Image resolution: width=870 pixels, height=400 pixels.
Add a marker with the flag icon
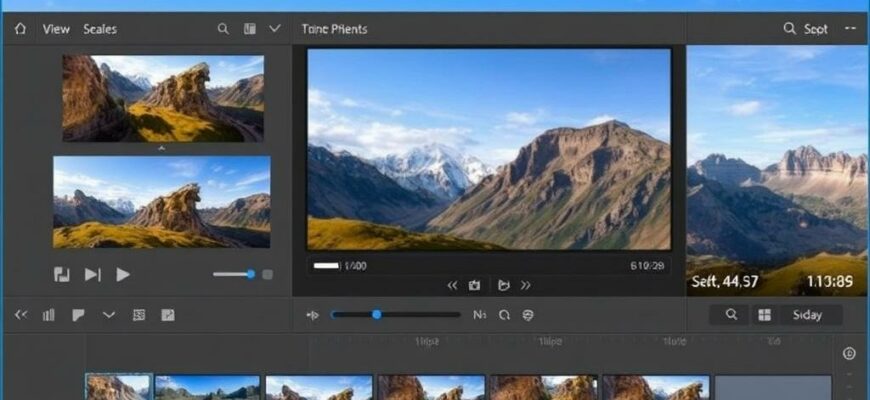(x=78, y=315)
